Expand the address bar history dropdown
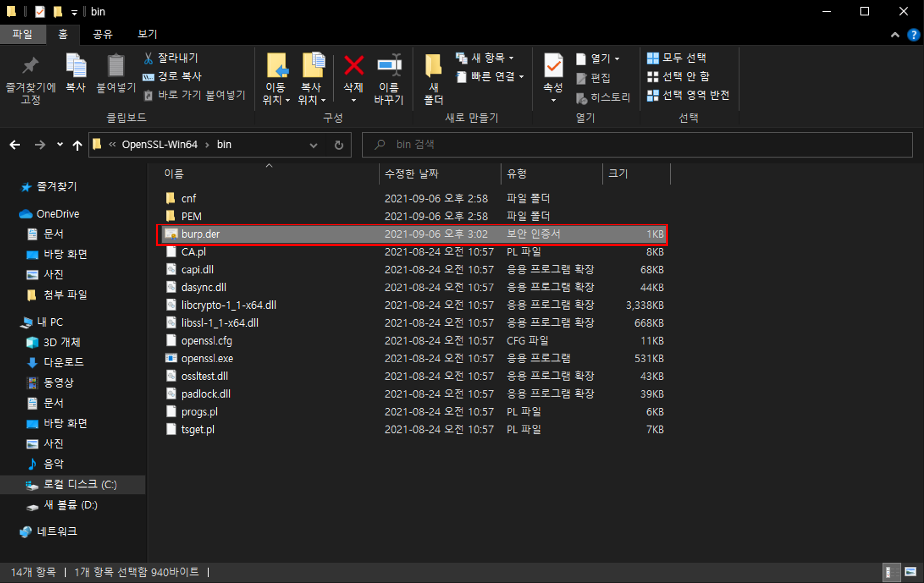 [x=313, y=145]
